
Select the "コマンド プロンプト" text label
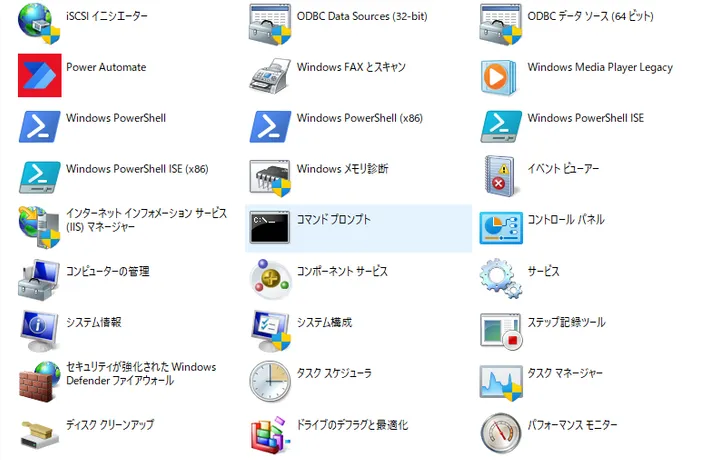tap(333, 219)
